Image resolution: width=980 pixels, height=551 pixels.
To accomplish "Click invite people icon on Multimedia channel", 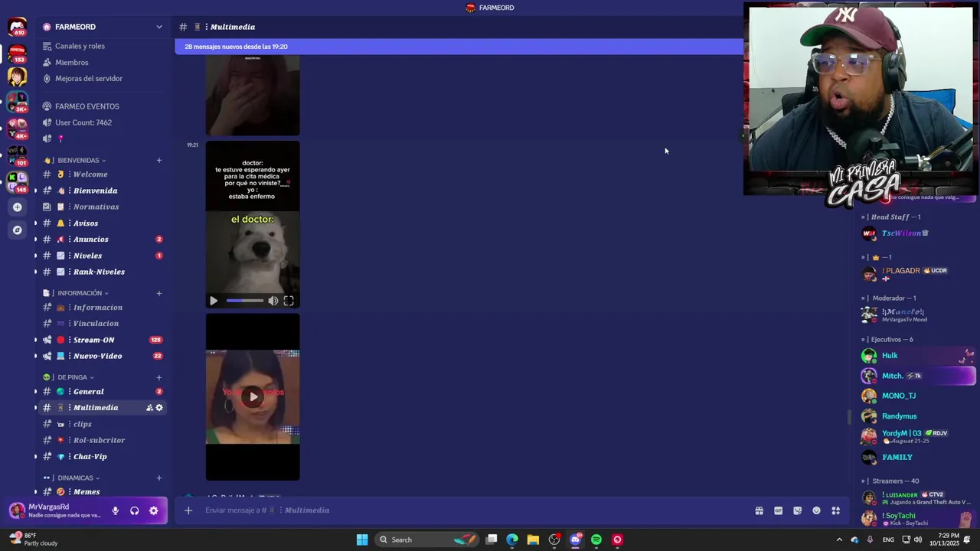I will (x=149, y=408).
